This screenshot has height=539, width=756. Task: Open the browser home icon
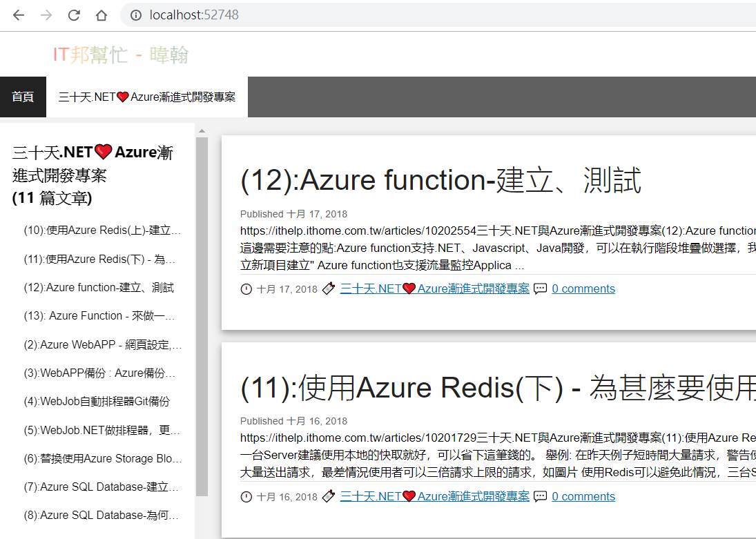(101, 15)
